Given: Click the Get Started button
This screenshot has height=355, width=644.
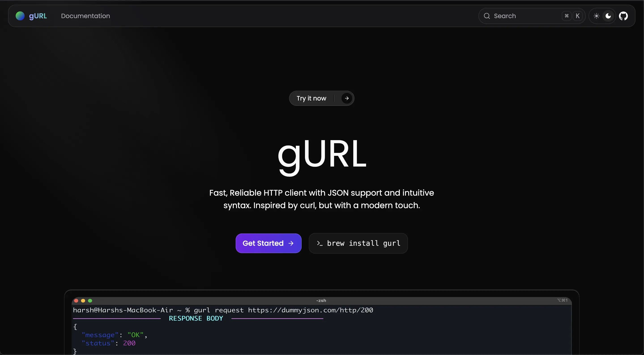Looking at the screenshot, I should 268,243.
